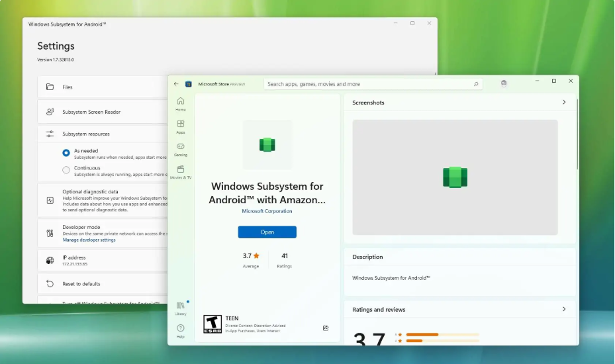Select the As needed radio button
The height and width of the screenshot is (364, 615).
pyautogui.click(x=66, y=153)
